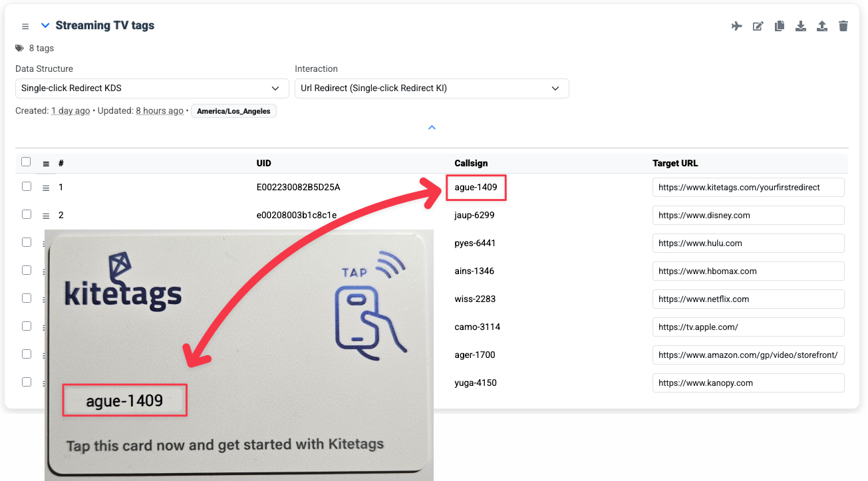The width and height of the screenshot is (868, 481).
Task: Click the edit pencil icon
Action: [x=758, y=26]
